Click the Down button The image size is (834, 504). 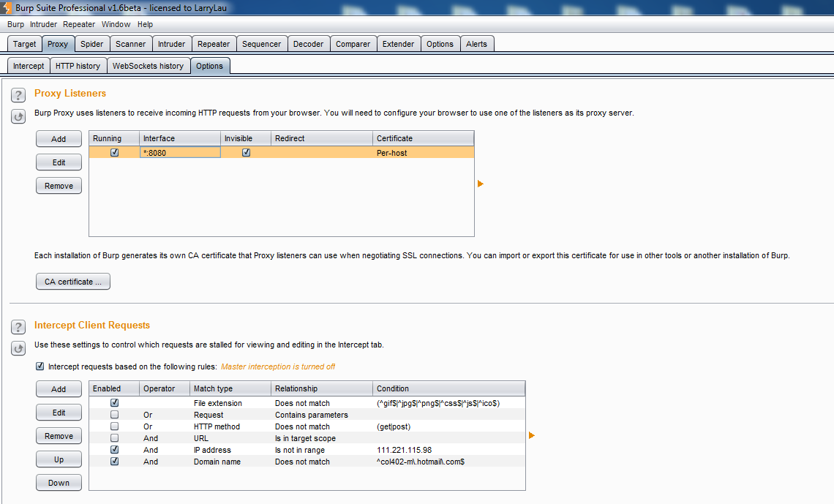pos(59,482)
